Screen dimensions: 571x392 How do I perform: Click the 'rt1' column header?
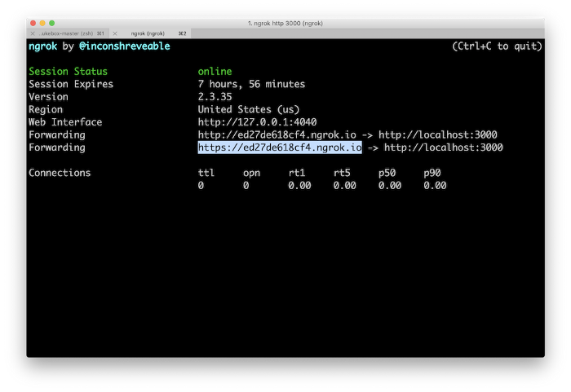coord(297,173)
